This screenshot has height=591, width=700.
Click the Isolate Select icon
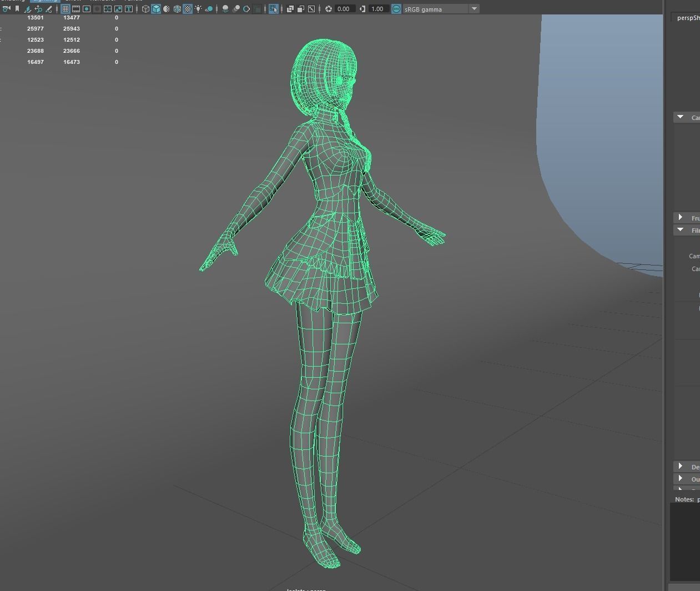point(273,9)
